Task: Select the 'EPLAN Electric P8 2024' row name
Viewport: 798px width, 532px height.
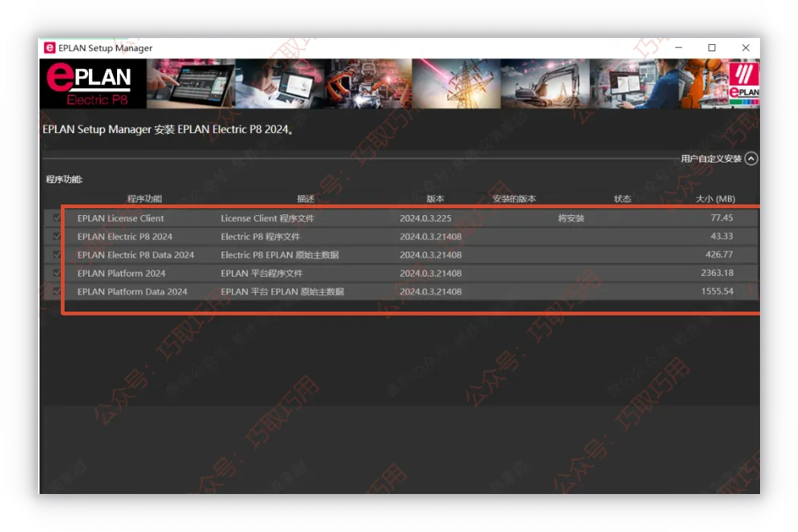Action: pyautogui.click(x=125, y=236)
